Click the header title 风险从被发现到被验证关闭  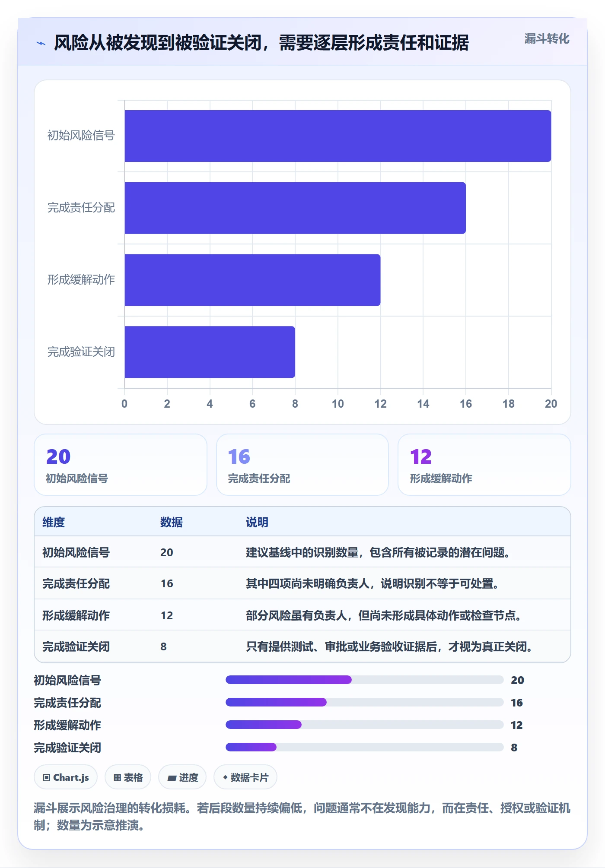pos(261,43)
